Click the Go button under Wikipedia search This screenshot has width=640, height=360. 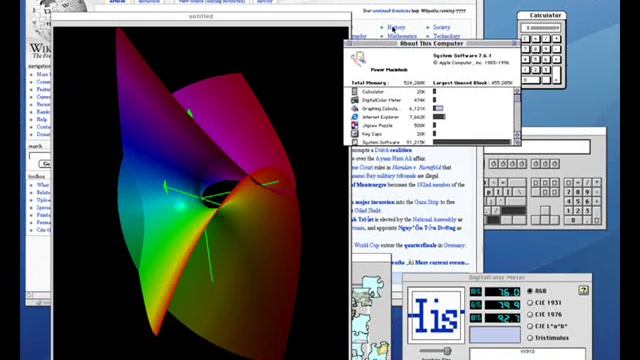pyautogui.click(x=45, y=164)
